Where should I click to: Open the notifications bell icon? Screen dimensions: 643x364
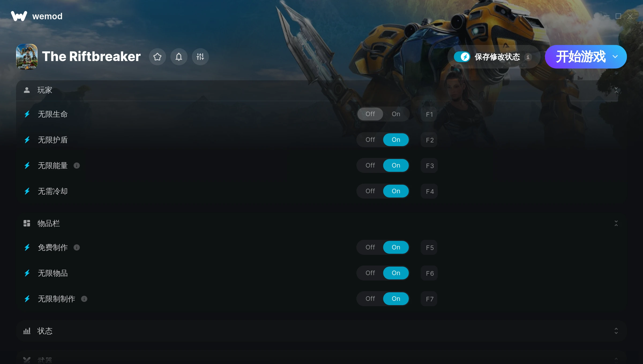(179, 57)
